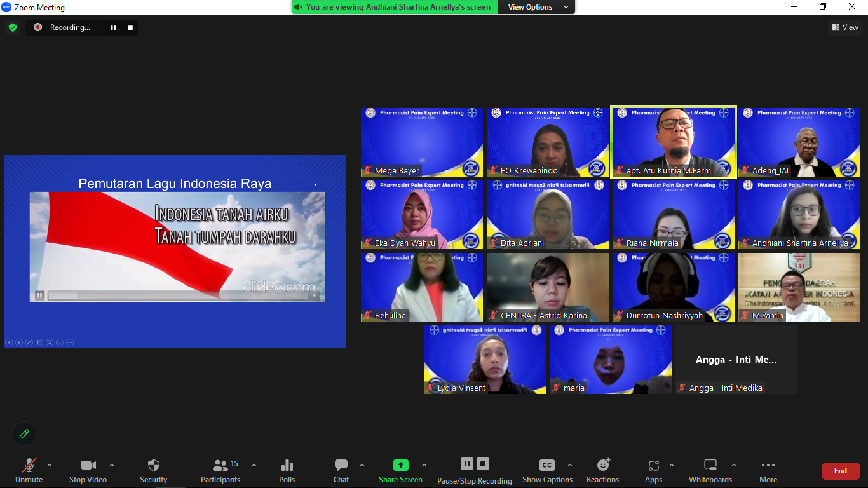Image resolution: width=868 pixels, height=488 pixels.
Task: Select the Adeng_IAI participant video tile
Action: click(799, 142)
